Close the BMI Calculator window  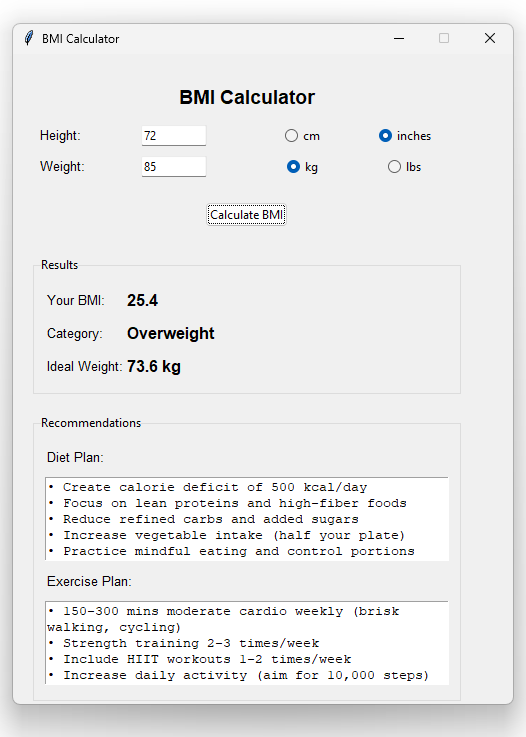pos(490,38)
